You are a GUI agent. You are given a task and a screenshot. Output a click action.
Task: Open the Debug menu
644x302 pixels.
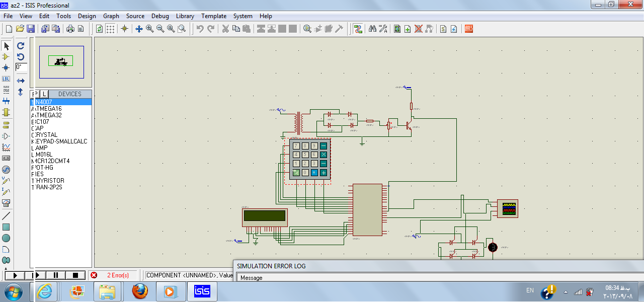160,16
